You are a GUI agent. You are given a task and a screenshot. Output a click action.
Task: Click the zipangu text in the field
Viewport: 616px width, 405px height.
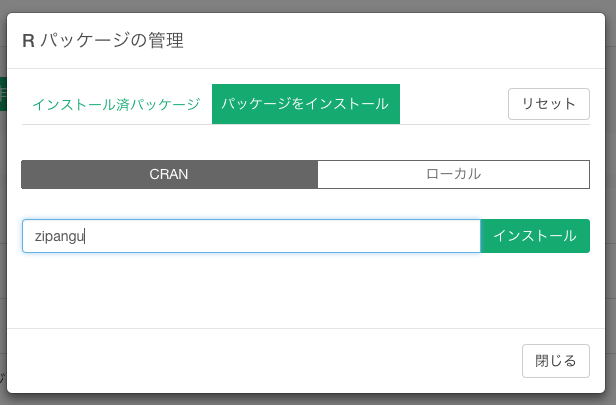pos(59,236)
